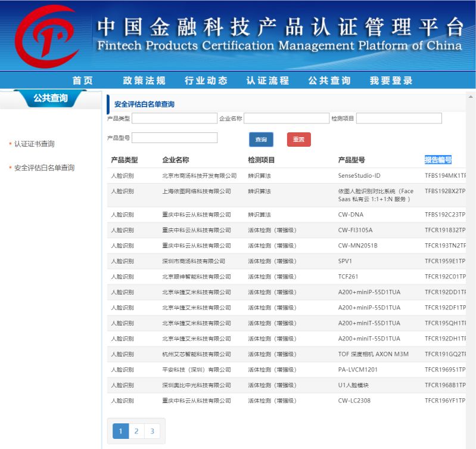Focus the 检测项目 input field
476x449 pixels.
399,119
